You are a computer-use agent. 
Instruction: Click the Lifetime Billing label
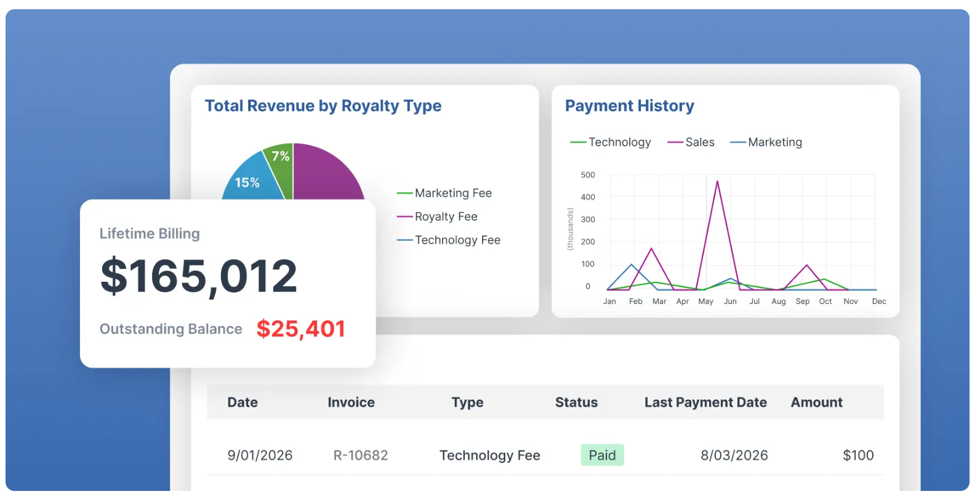coord(150,234)
